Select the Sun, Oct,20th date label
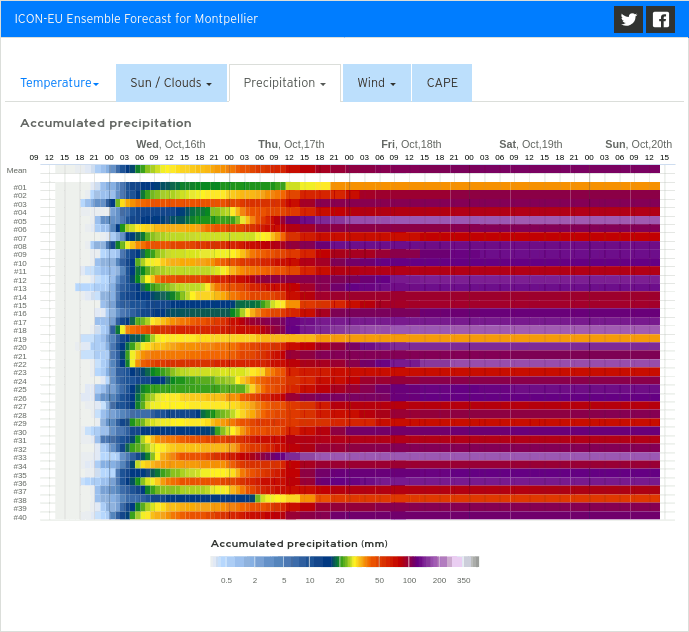The image size is (689, 632). (638, 144)
